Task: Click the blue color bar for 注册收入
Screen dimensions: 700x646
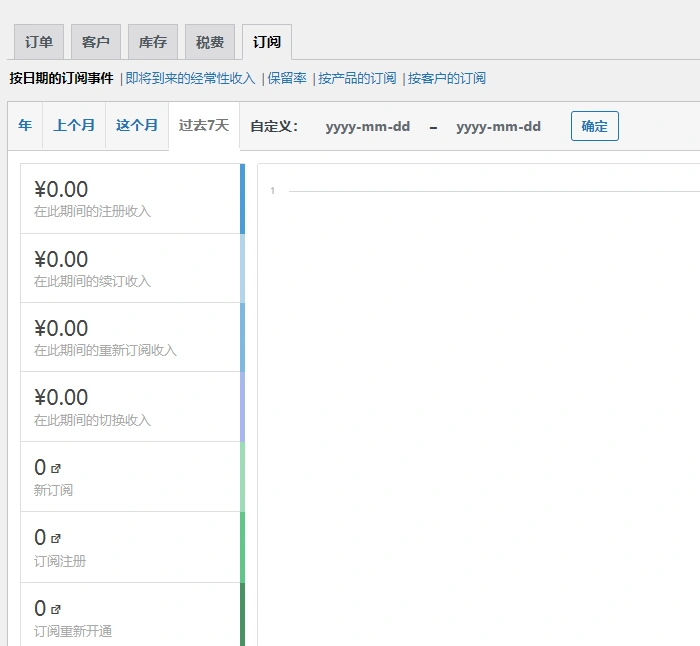Action: click(242, 199)
